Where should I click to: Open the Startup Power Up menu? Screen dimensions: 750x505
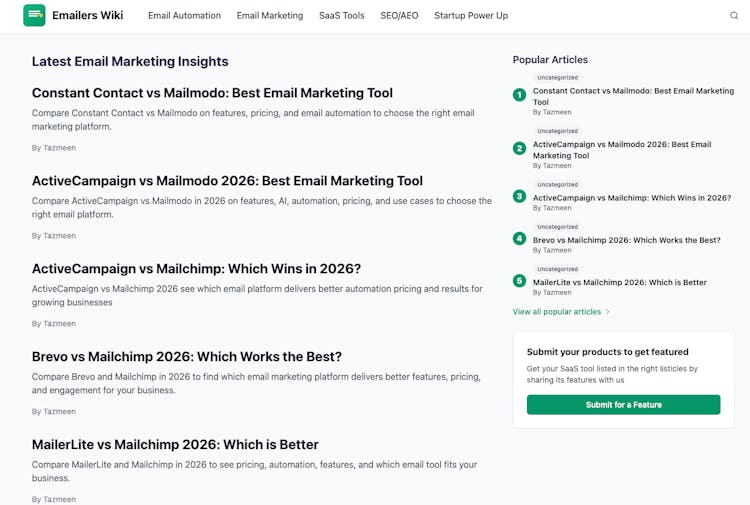click(471, 16)
